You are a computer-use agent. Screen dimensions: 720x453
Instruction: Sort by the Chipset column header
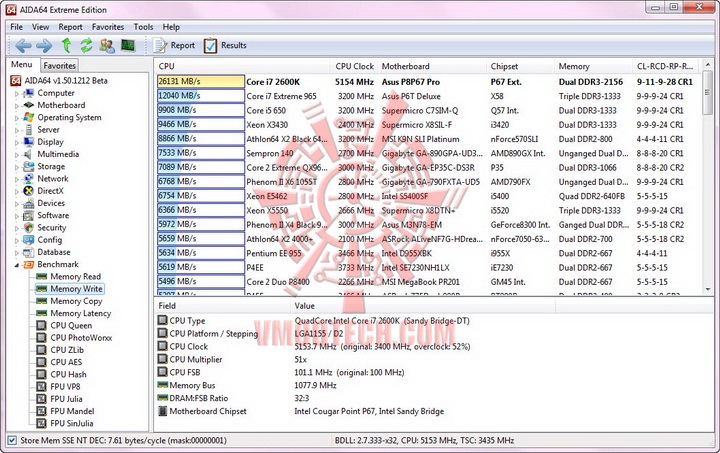click(x=520, y=66)
